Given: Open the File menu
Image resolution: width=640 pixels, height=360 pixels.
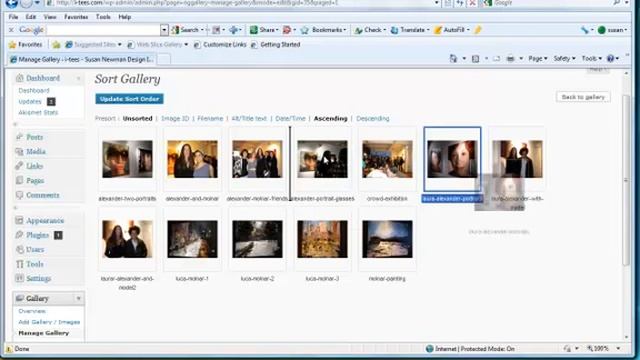Looking at the screenshot, I should 13,17.
